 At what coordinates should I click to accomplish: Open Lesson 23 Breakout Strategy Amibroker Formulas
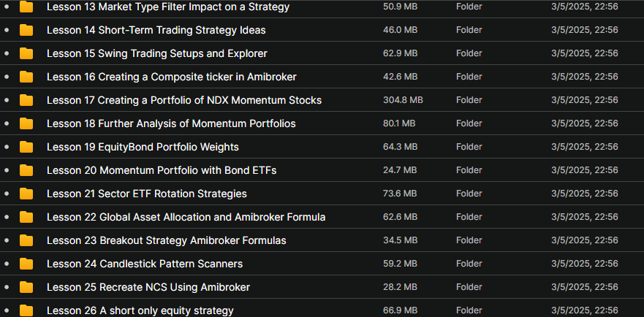(167, 240)
